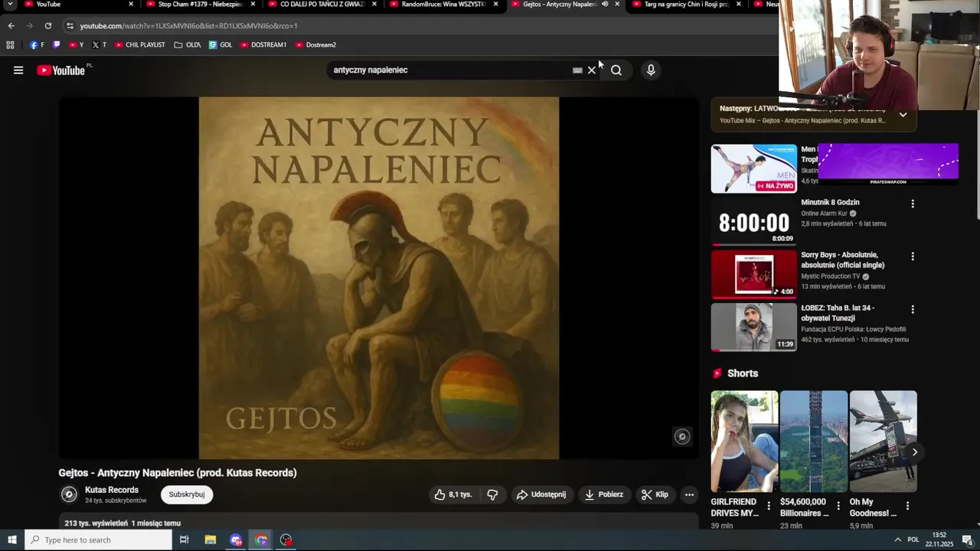
Task: Switch to the RandomBruce tab
Action: tap(444, 5)
